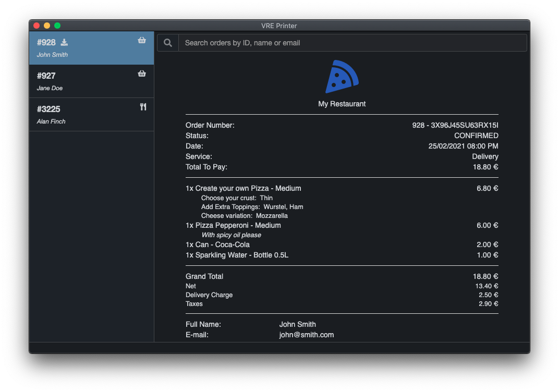Click the magnifying glass search icon
The image size is (559, 392).
coord(168,43)
